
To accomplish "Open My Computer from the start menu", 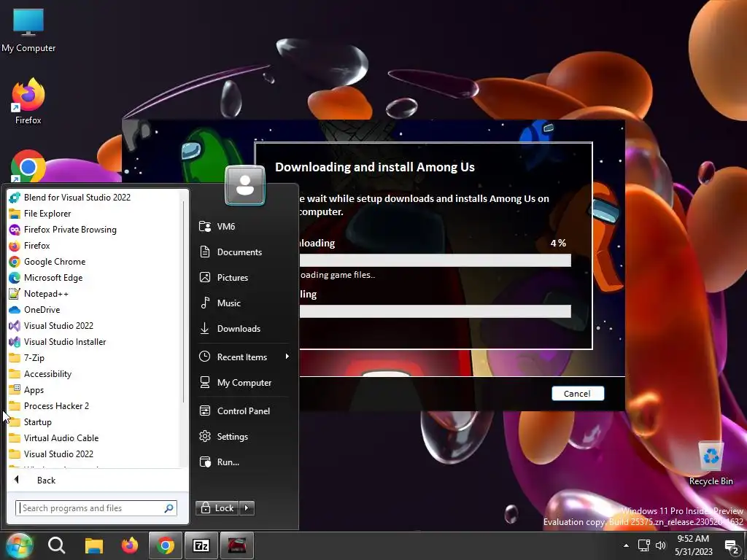I will pyautogui.click(x=244, y=382).
